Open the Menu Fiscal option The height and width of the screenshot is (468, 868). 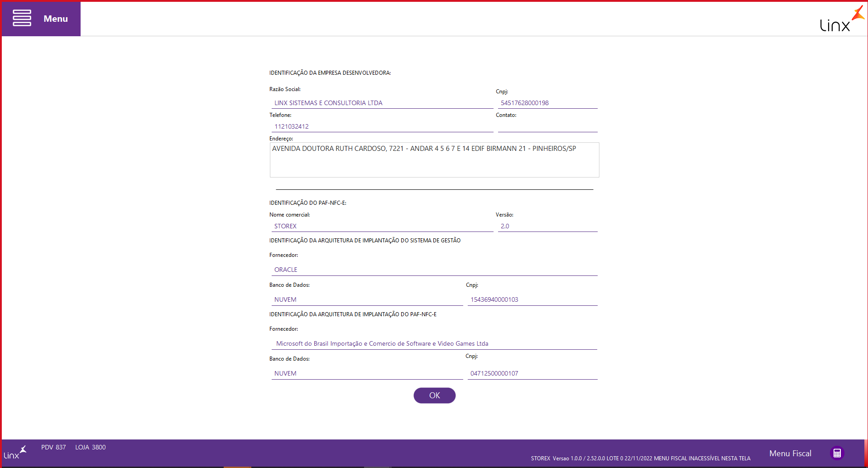pyautogui.click(x=790, y=454)
